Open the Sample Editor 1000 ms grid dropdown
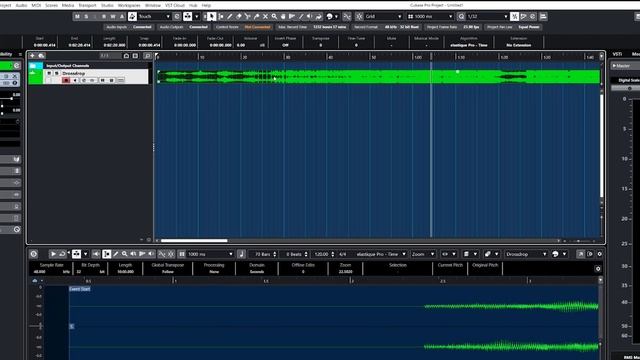 point(210,254)
